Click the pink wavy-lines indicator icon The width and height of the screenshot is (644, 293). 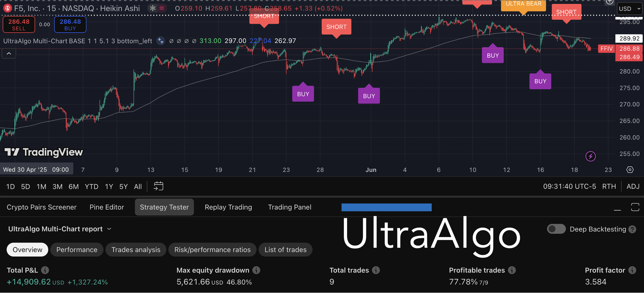pos(162,8)
